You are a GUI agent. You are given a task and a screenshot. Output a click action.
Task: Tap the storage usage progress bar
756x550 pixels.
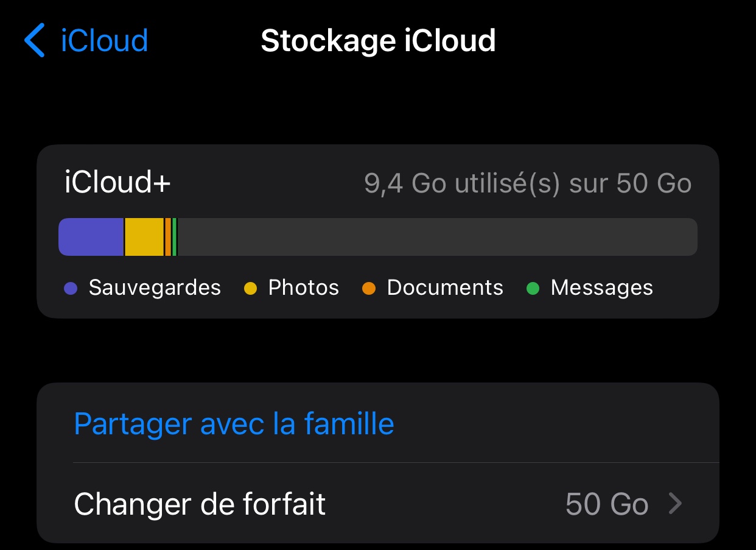point(377,236)
